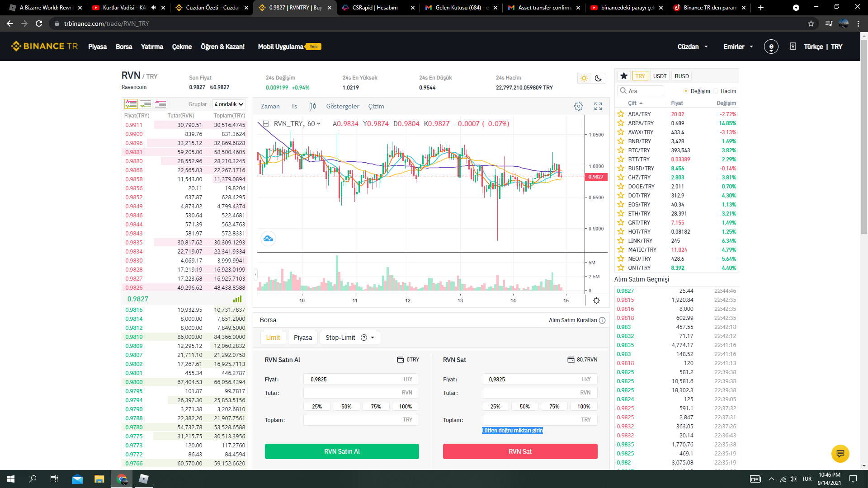
Task: Expand the Stop-Limit order type dropdown
Action: (373, 338)
